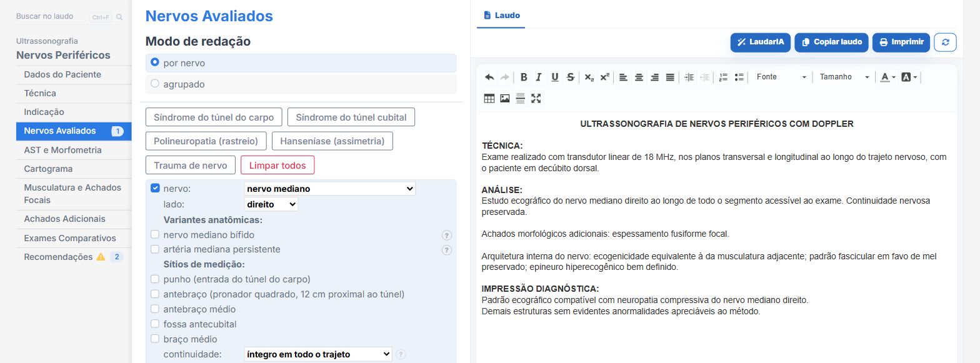
Task: Click the Imprimir print button
Action: tap(901, 42)
